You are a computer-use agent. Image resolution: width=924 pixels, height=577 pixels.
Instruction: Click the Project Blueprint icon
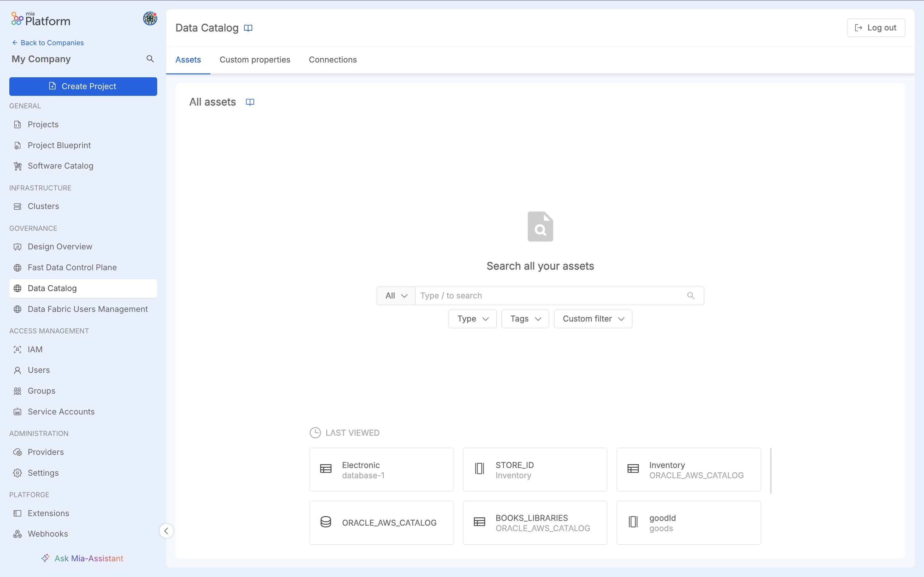18,145
